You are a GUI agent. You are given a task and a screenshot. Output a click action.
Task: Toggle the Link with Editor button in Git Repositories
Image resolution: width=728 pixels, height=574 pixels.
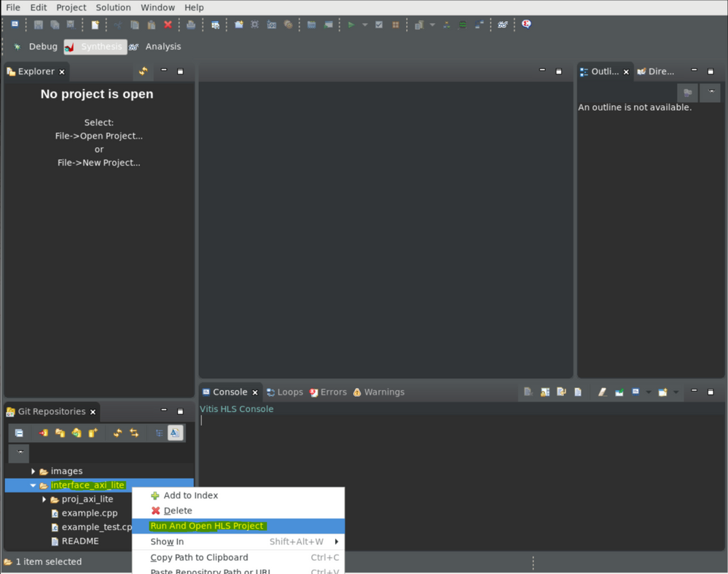[134, 433]
